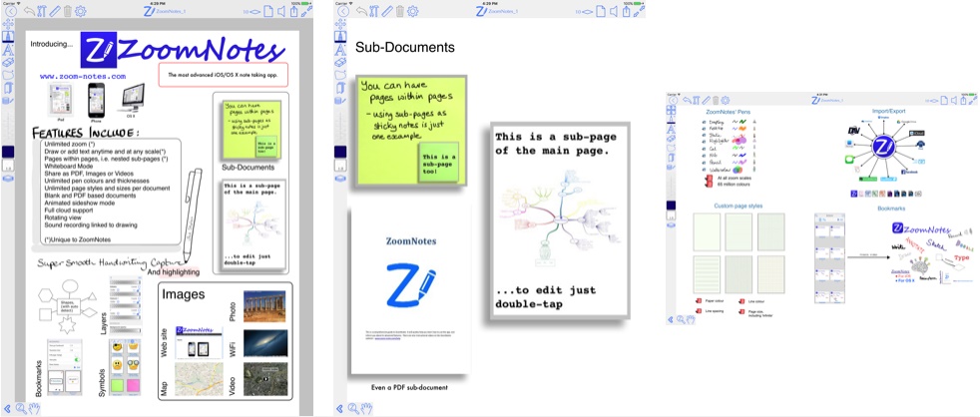Image resolution: width=980 pixels, height=417 pixels.
Task: Tap trash icon on Sub-Documents page toolbar
Action: point(399,11)
